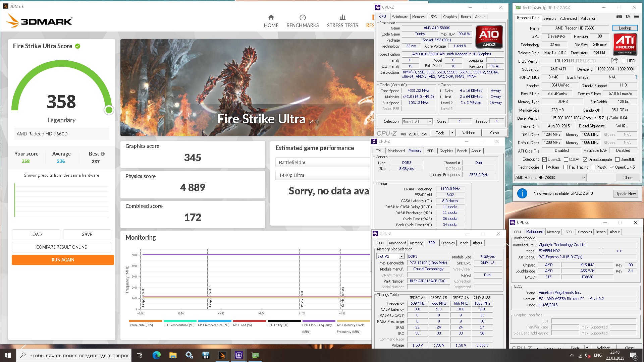Open the 3DMark Home icon
Image resolution: width=644 pixels, height=362 pixels.
point(271,17)
